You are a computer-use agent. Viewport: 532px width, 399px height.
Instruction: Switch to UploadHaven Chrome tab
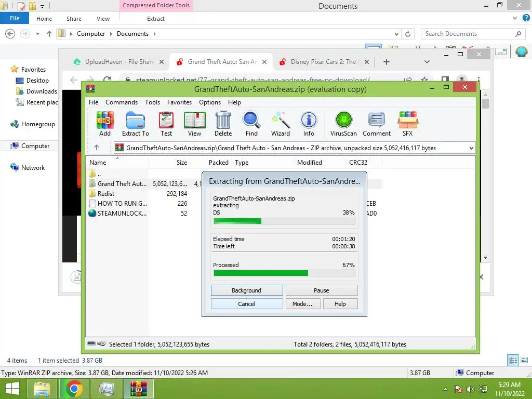[x=119, y=62]
